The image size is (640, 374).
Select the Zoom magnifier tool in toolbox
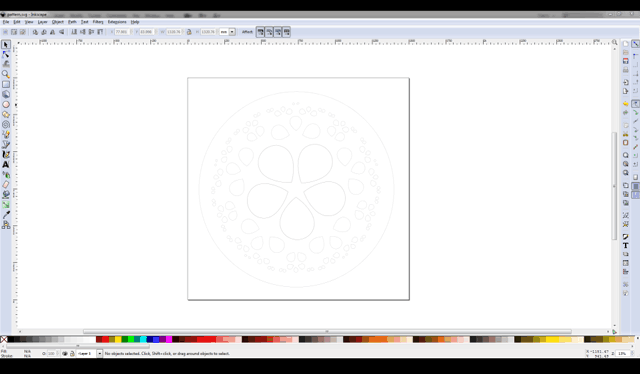coord(6,74)
